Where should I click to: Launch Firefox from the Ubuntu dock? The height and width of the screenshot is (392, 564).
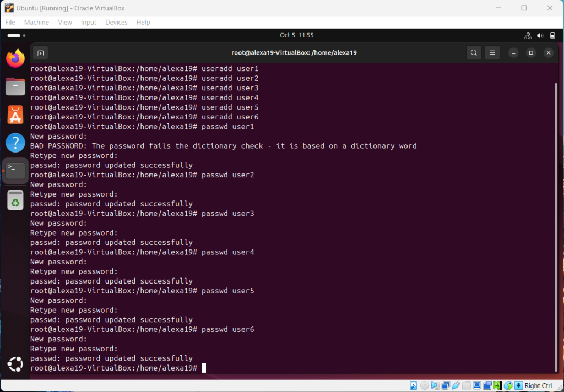[x=15, y=58]
